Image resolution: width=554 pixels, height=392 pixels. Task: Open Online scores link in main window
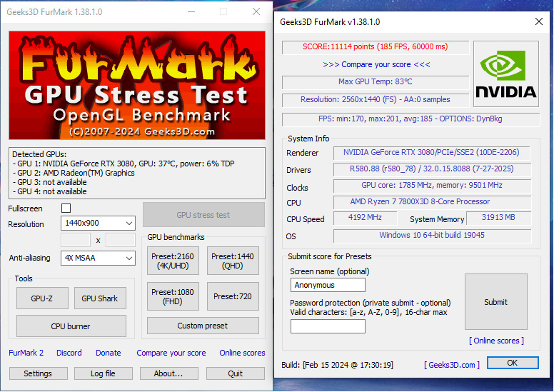click(242, 353)
